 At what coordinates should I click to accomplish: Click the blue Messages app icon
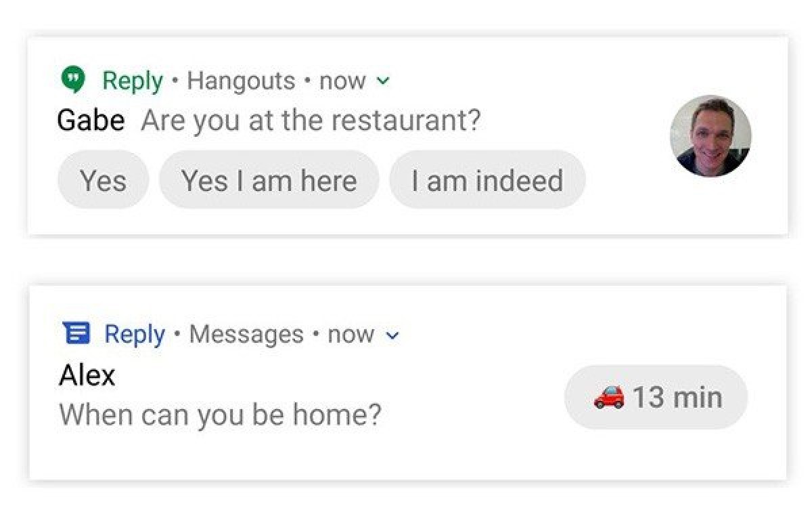(76, 333)
